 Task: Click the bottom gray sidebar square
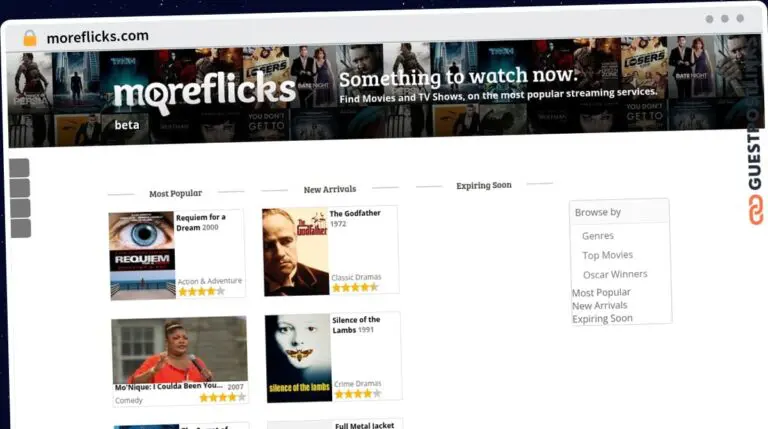pyautogui.click(x=21, y=228)
